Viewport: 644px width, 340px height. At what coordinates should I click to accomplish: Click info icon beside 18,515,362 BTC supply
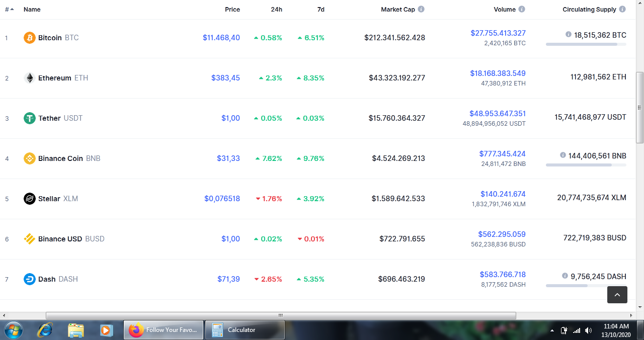tap(569, 35)
